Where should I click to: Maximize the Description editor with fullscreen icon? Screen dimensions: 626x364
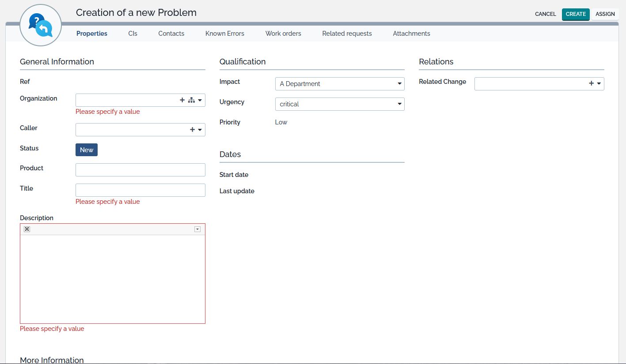coord(27,229)
